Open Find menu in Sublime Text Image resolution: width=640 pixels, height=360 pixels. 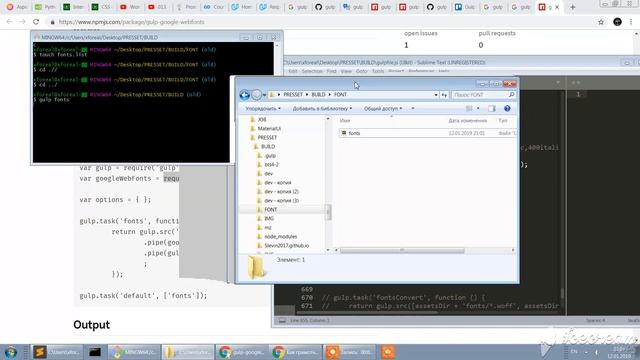(331, 71)
